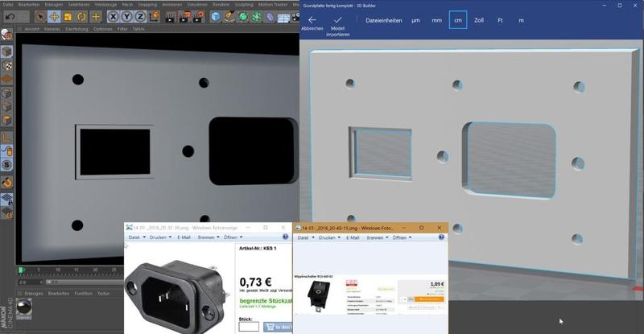This screenshot has width=644, height=334.
Task: Click Modell importieren checkmark button
Action: coord(337,27)
